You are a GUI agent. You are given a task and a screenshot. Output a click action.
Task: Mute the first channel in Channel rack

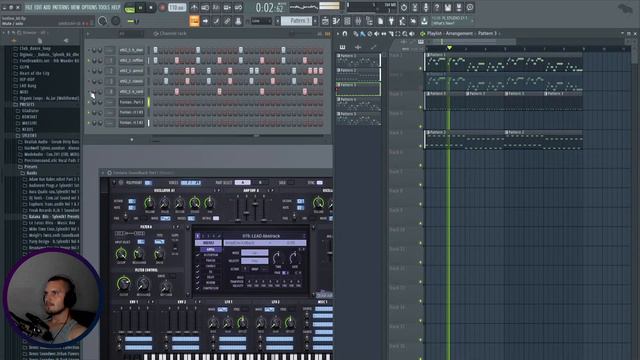pos(89,50)
